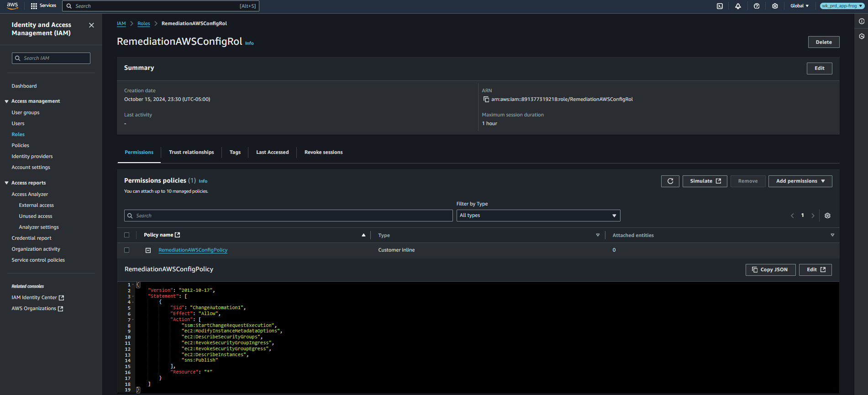Open Identity providers in sidebar
Image resolution: width=868 pixels, height=395 pixels.
click(x=32, y=157)
